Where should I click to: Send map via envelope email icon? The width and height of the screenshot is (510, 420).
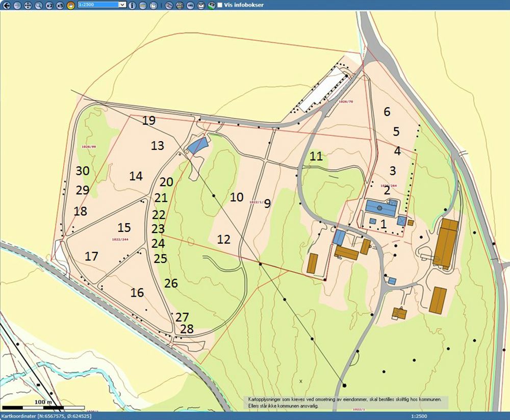tap(200, 5)
